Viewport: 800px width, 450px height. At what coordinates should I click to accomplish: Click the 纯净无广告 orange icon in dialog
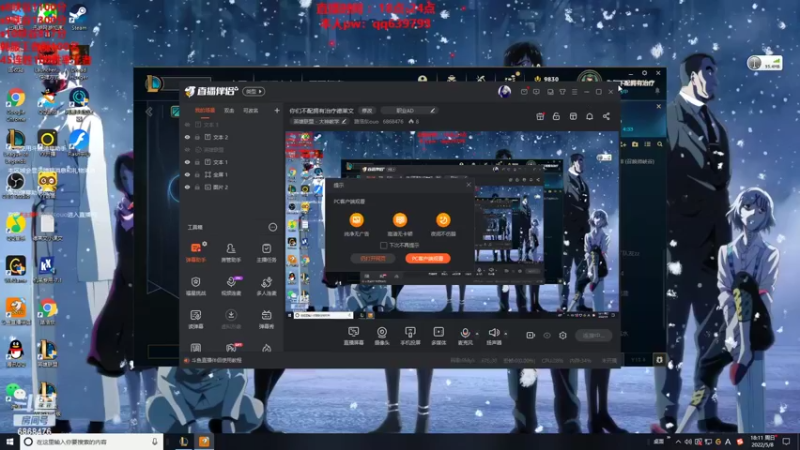357,220
